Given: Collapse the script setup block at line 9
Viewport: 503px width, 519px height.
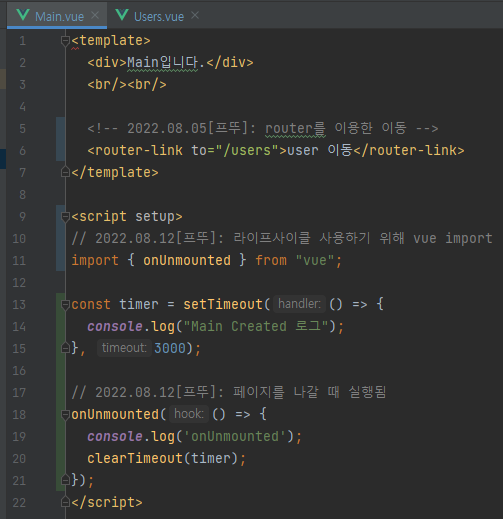Looking at the screenshot, I should pyautogui.click(x=65, y=217).
